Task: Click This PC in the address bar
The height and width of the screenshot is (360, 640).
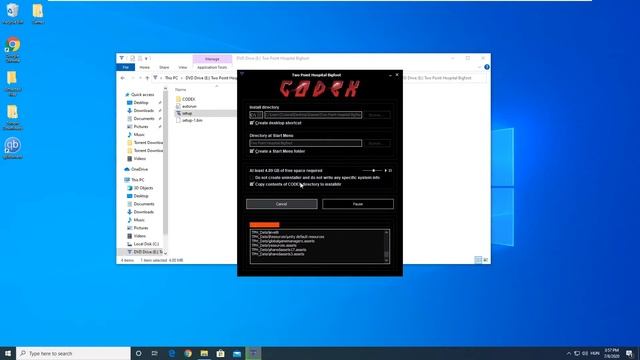Action: tap(171, 78)
